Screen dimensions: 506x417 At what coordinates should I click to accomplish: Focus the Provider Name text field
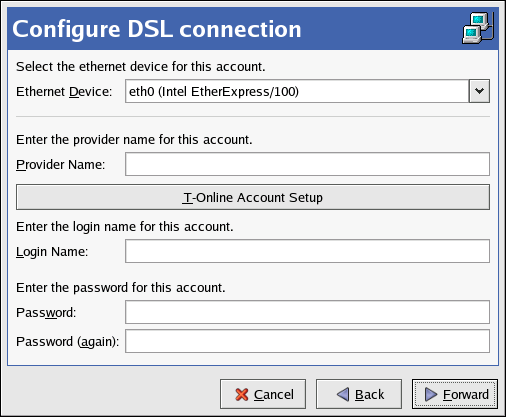click(x=307, y=164)
